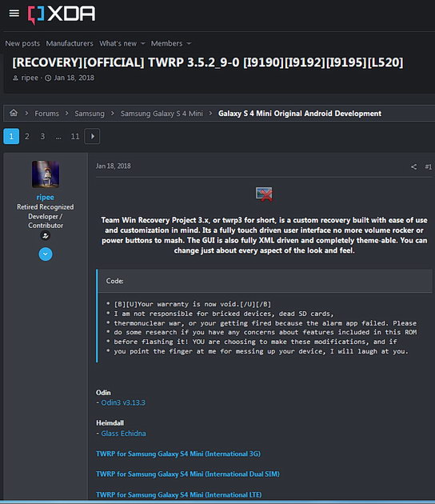
Task: Click the line "Your warranty is now void"
Action: (x=189, y=304)
